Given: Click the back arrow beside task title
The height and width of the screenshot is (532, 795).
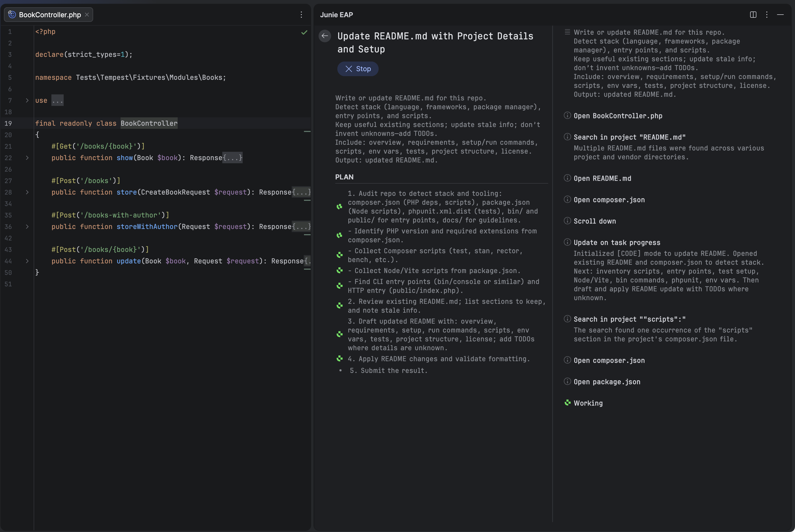Looking at the screenshot, I should [x=325, y=36].
